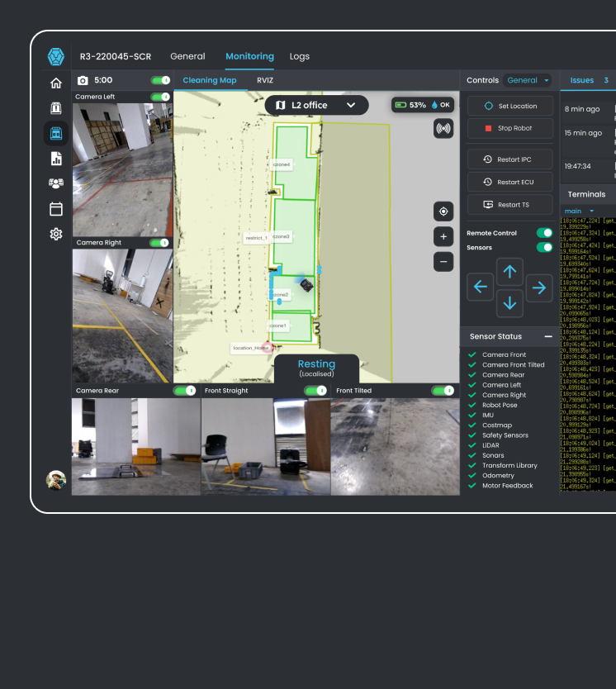Switch to the General tab
Viewport: 616px width, 689px height.
pyautogui.click(x=187, y=56)
